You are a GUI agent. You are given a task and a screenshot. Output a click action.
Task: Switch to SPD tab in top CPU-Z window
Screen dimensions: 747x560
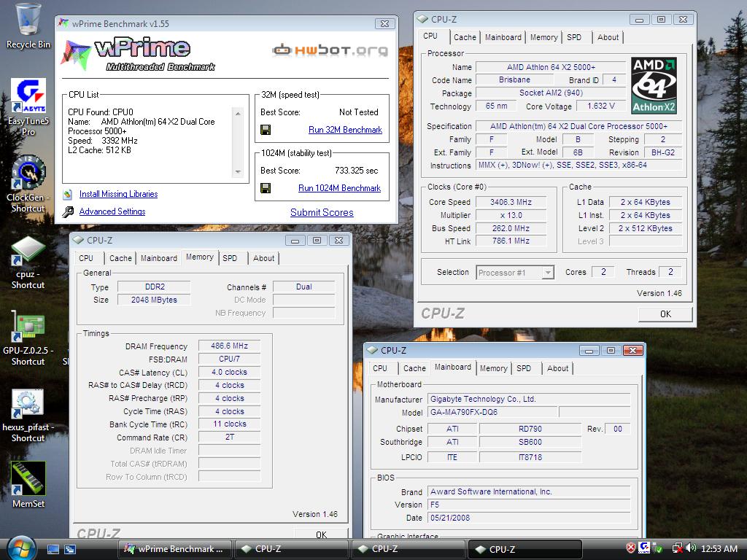573,37
